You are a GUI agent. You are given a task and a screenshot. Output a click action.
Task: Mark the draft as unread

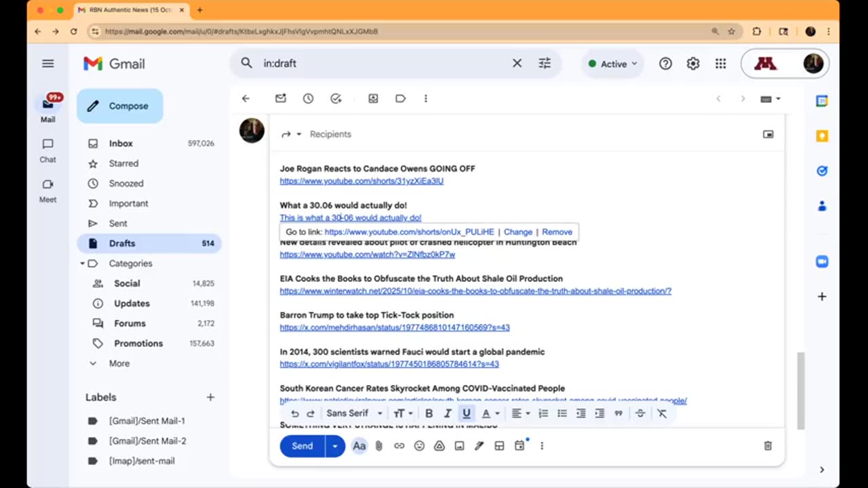pos(281,98)
